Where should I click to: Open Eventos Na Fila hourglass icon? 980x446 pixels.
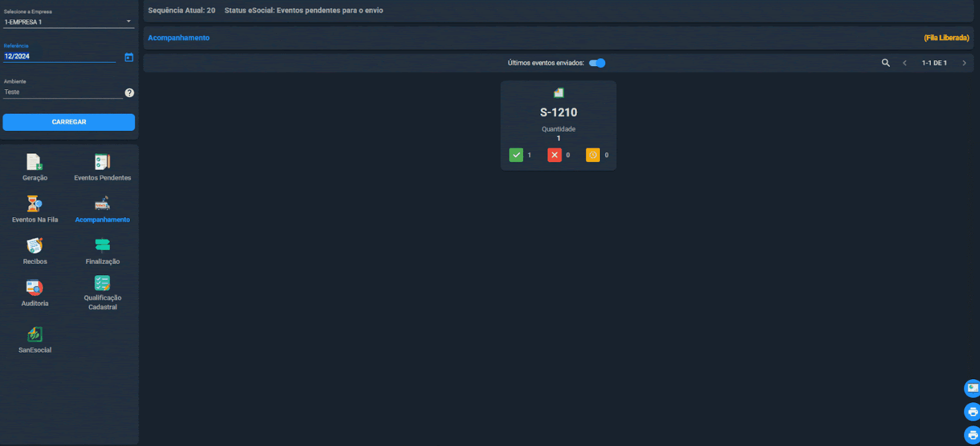(x=34, y=204)
